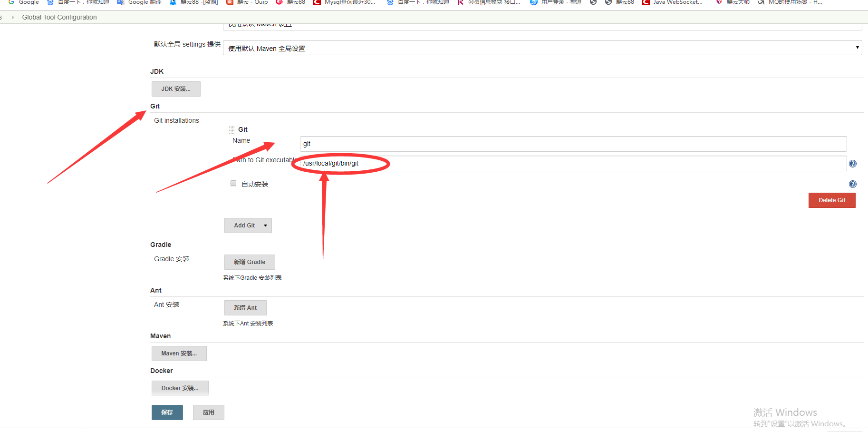
Task: Click the Maven 安装 button
Action: click(179, 353)
